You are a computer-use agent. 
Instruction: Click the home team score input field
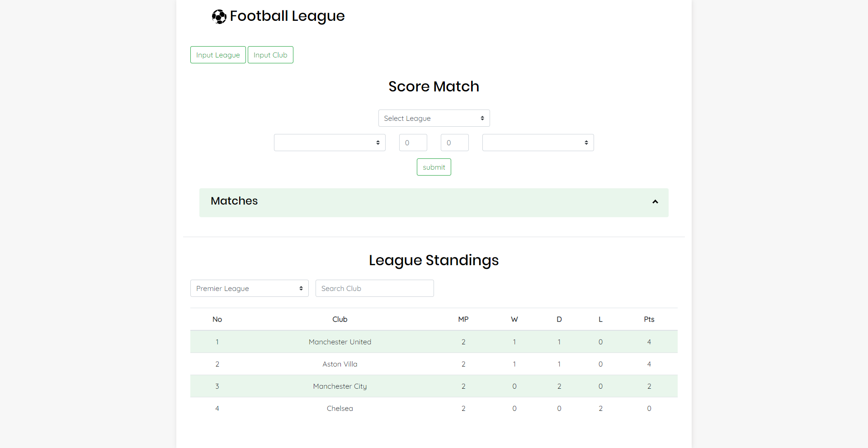412,142
